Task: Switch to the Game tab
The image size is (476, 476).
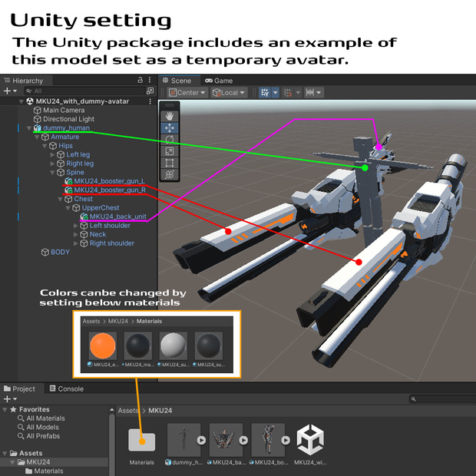Action: click(219, 81)
